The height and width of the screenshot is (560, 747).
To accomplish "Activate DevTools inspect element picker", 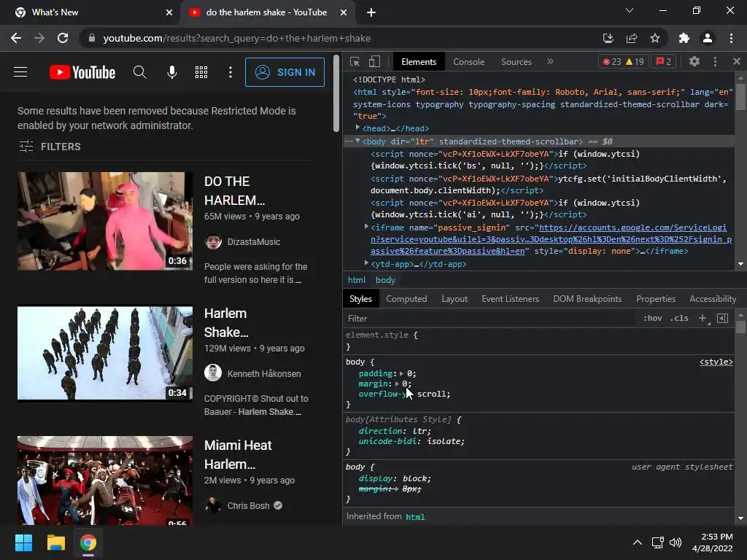I will click(x=355, y=61).
